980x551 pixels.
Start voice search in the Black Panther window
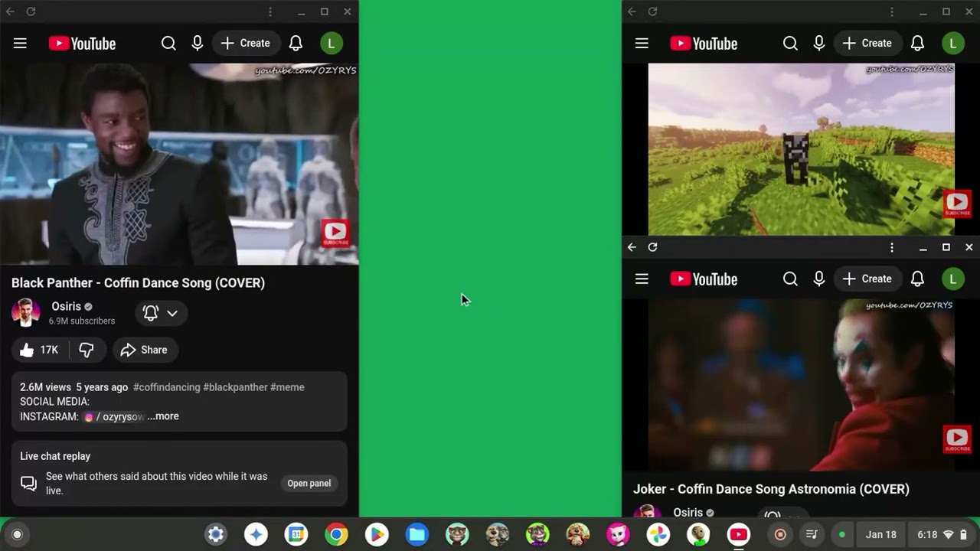click(x=198, y=44)
